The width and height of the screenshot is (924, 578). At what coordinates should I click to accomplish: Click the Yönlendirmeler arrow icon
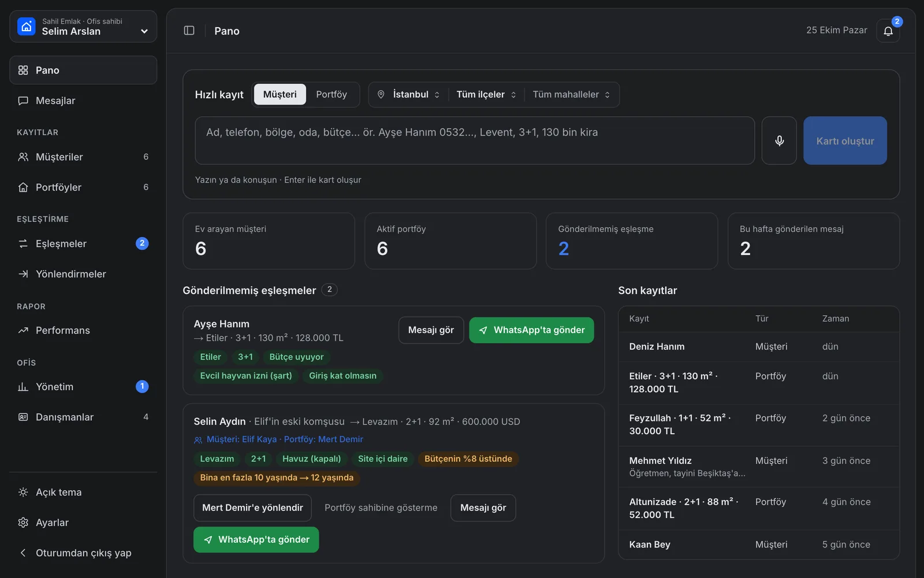pos(23,274)
